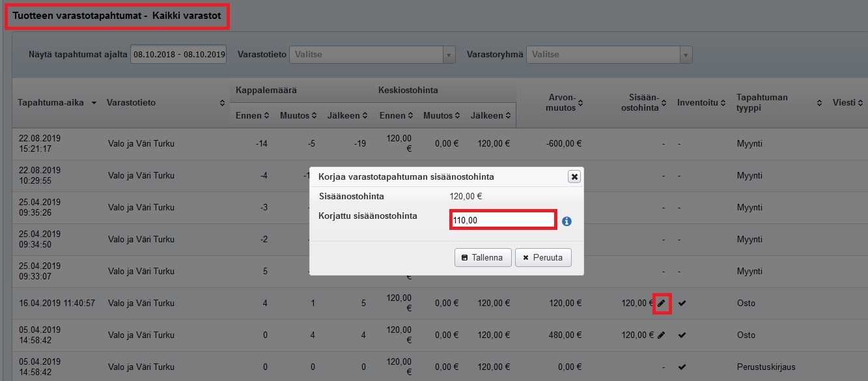
Task: Click the Korjattu sisäänostohinta input field
Action: coord(503,220)
